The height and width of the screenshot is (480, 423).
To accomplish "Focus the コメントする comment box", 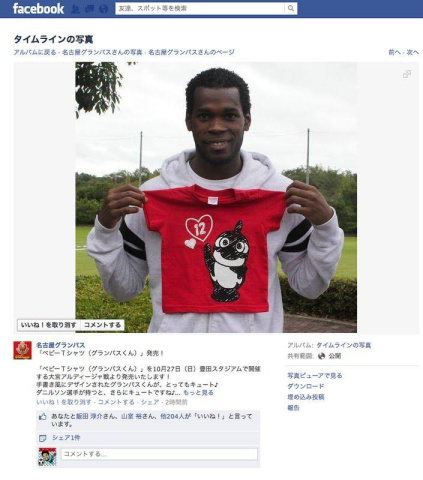I will coord(159,454).
